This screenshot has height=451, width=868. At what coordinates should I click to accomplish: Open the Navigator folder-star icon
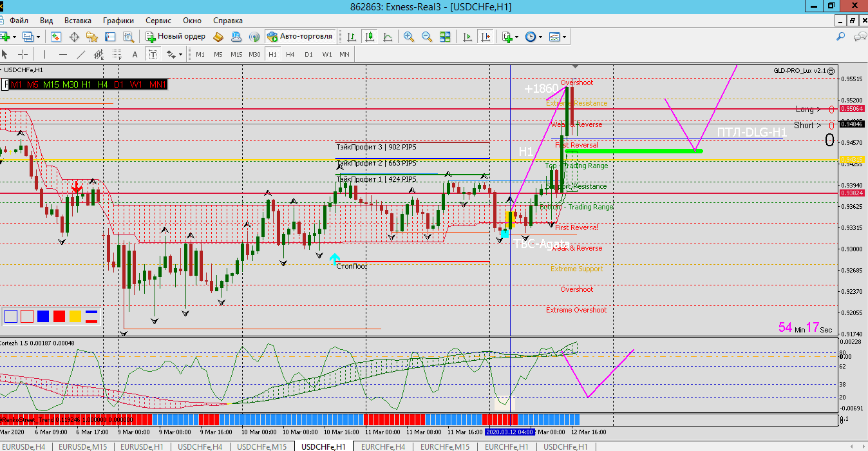pos(92,37)
